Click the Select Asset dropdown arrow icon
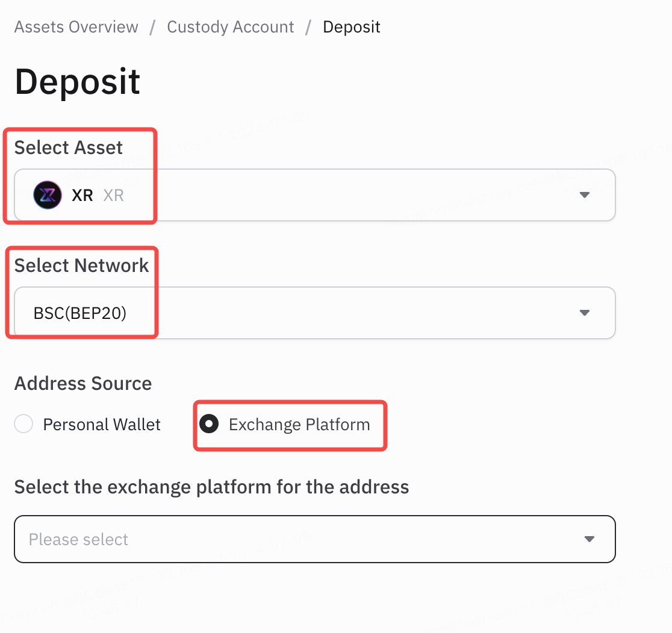The image size is (672, 633). 585,195
